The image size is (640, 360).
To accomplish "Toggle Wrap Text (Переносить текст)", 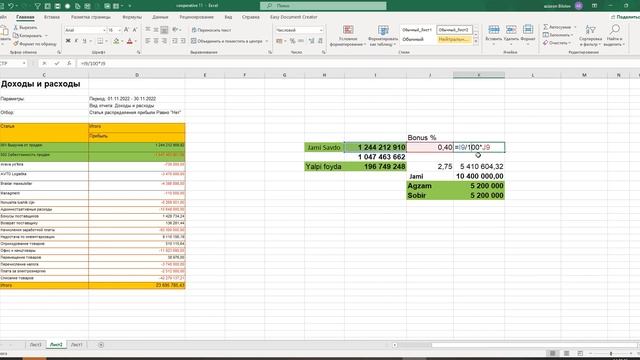I will pyautogui.click(x=211, y=30).
